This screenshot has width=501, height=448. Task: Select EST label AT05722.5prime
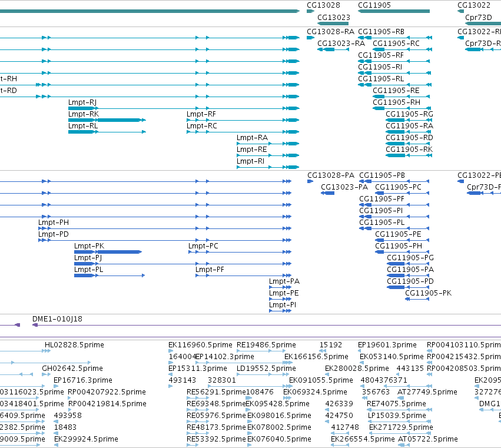pos(428,439)
